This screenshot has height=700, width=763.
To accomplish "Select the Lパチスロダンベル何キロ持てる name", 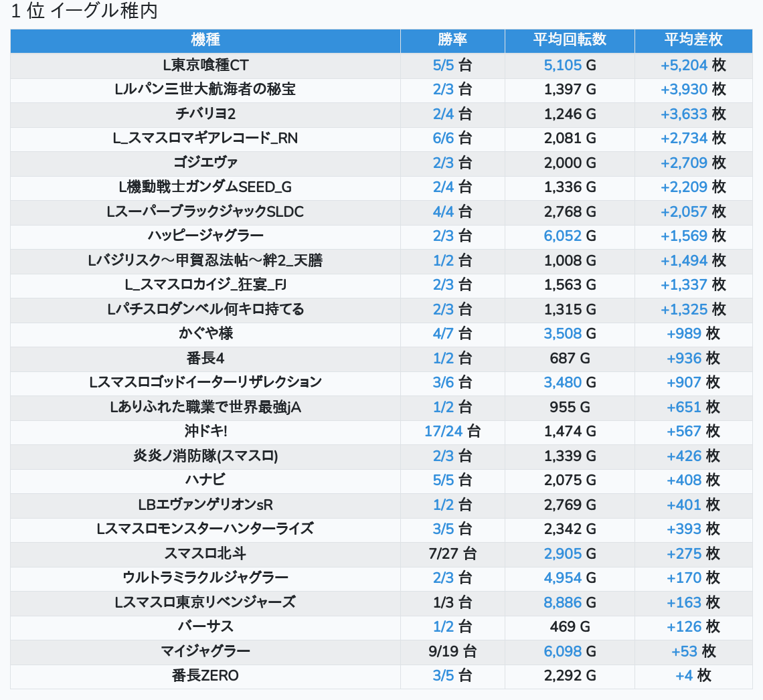I will (x=205, y=309).
